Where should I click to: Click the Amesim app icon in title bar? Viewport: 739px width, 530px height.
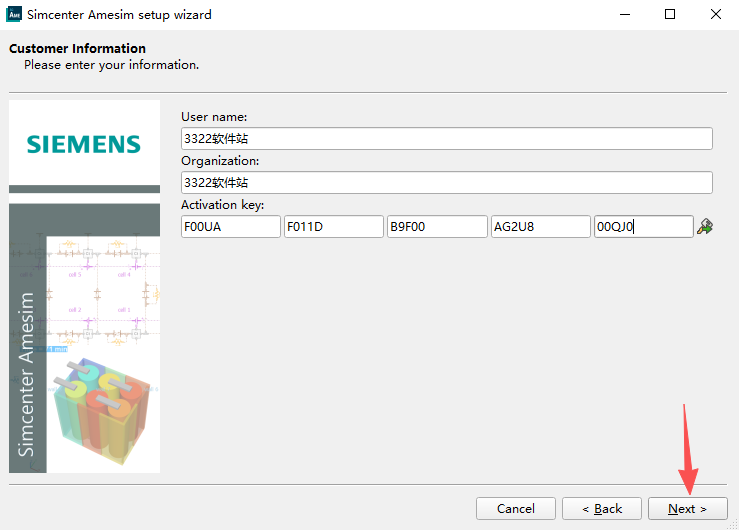click(14, 15)
